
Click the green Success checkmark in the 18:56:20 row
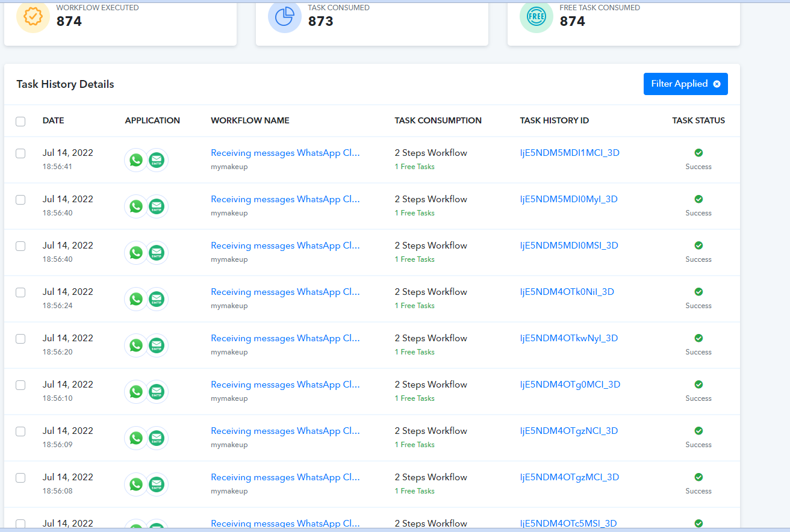coord(698,338)
